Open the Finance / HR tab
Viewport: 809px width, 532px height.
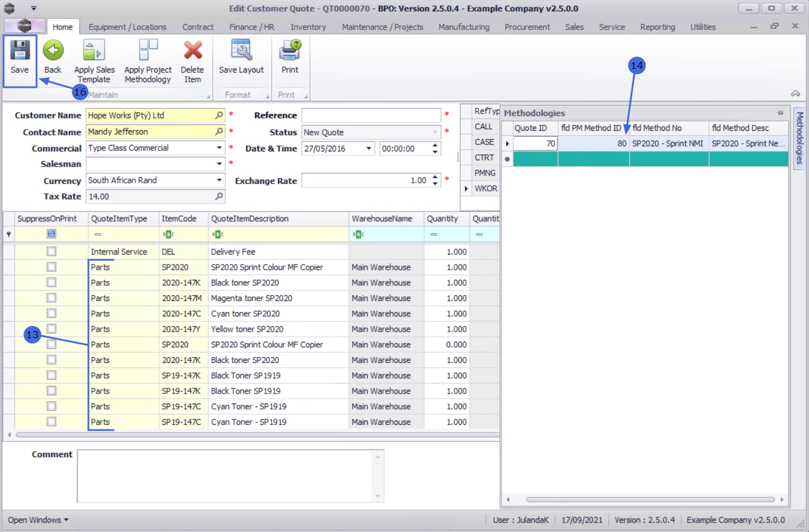click(252, 27)
